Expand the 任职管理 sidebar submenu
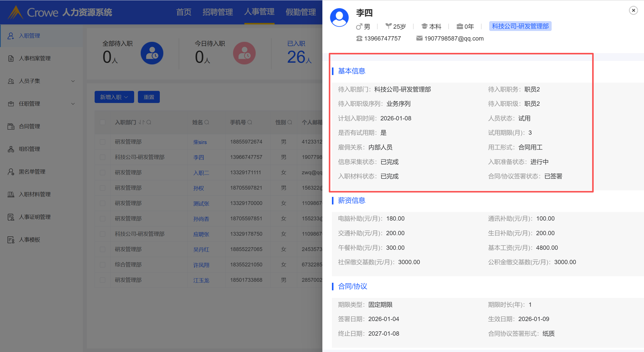This screenshot has height=352, width=644. pyautogui.click(x=73, y=104)
